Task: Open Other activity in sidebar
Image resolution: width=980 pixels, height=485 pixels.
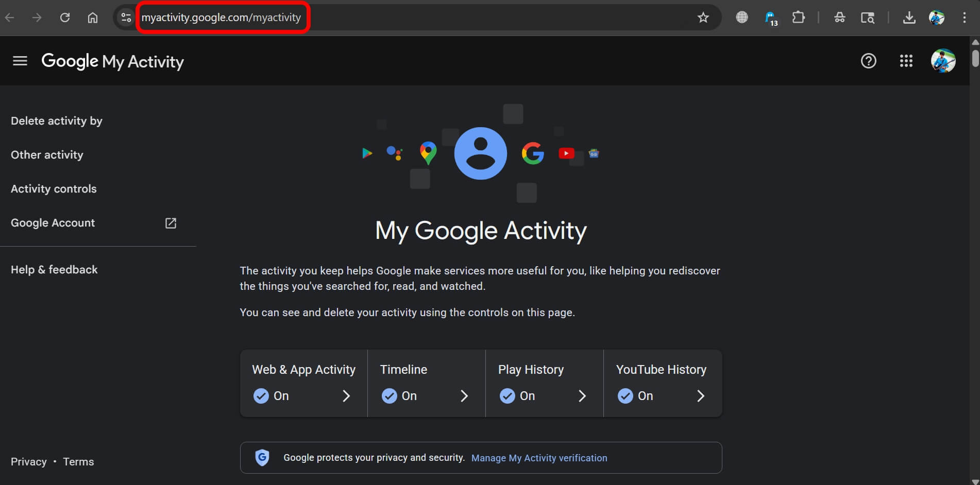Action: click(x=47, y=155)
